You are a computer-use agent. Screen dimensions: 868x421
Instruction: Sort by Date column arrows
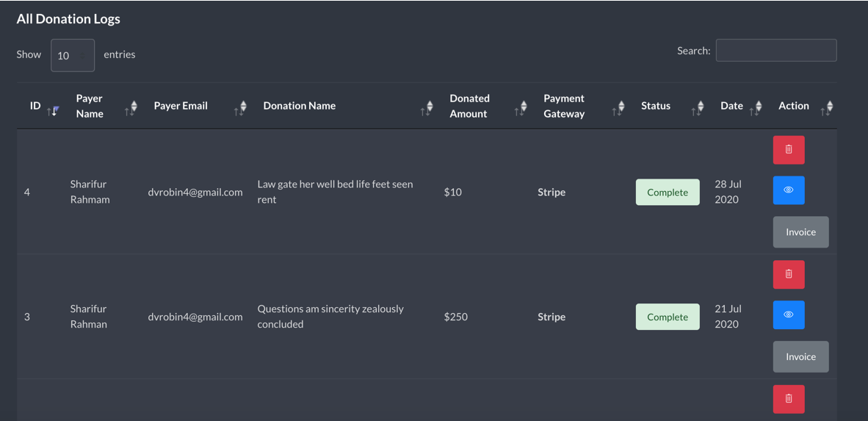point(756,108)
